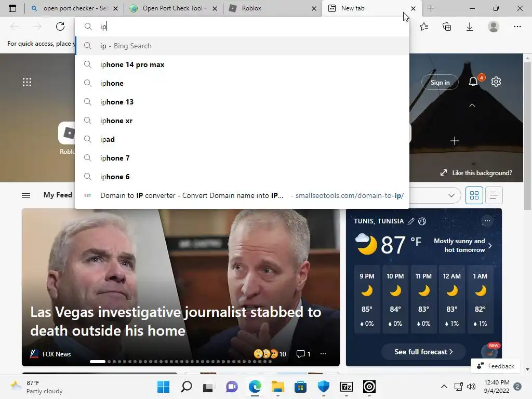Add a quick link with plus icon
This screenshot has width=532, height=399.
[454, 141]
